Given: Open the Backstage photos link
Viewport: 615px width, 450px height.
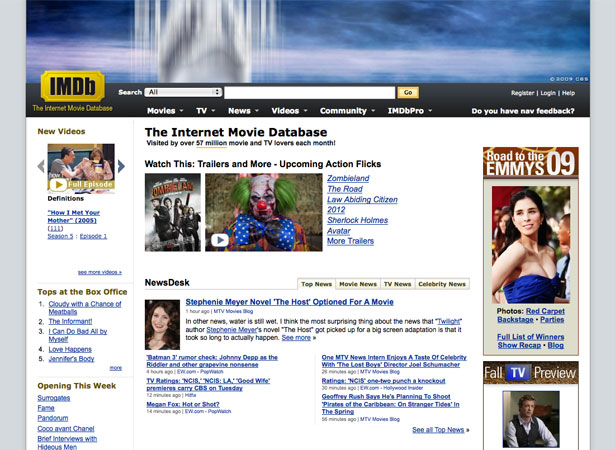Looking at the screenshot, I should pos(515,320).
